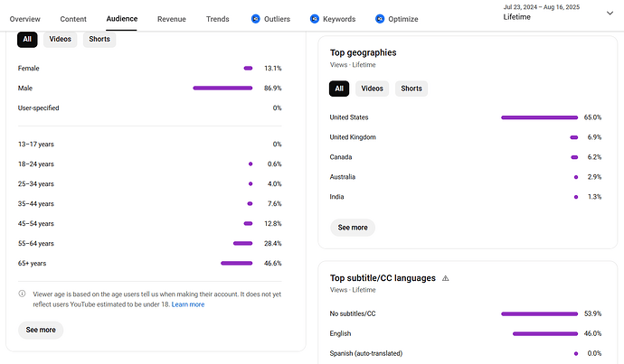Image resolution: width=624 pixels, height=364 pixels.
Task: Go to the Content tab
Action: (x=73, y=19)
